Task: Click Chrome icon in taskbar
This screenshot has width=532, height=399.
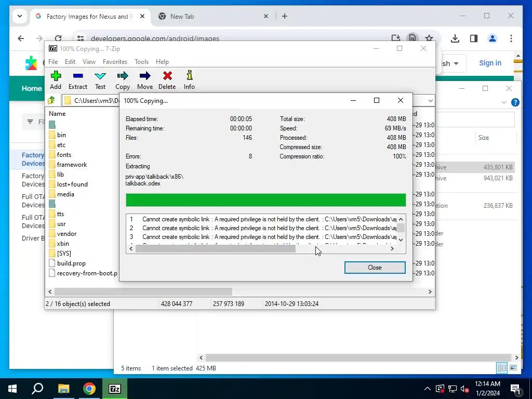Action: (89, 389)
